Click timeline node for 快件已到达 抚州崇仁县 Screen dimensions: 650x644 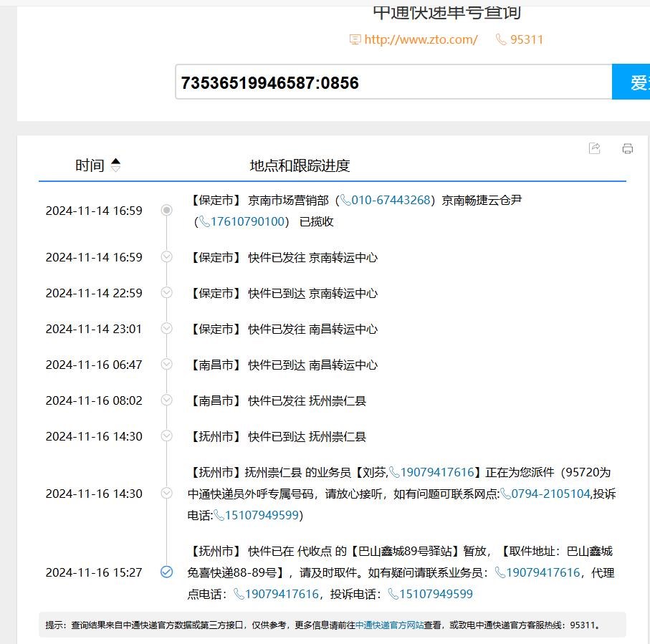coord(167,436)
